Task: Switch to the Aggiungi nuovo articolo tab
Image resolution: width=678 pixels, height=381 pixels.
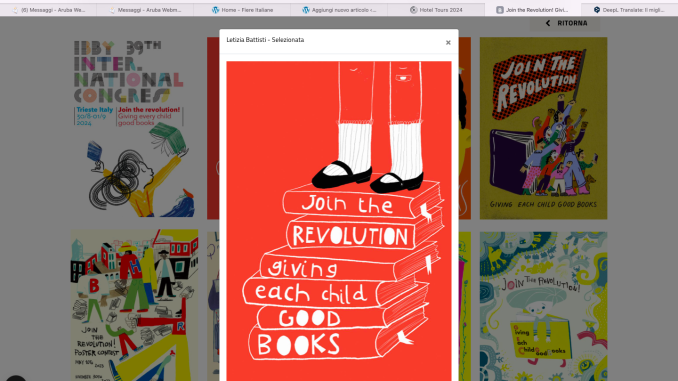Action: click(339, 10)
